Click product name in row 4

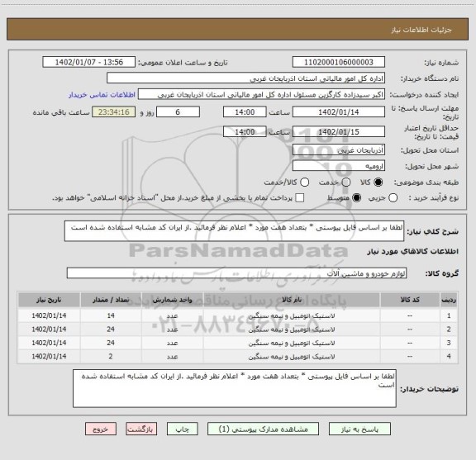[292, 357]
